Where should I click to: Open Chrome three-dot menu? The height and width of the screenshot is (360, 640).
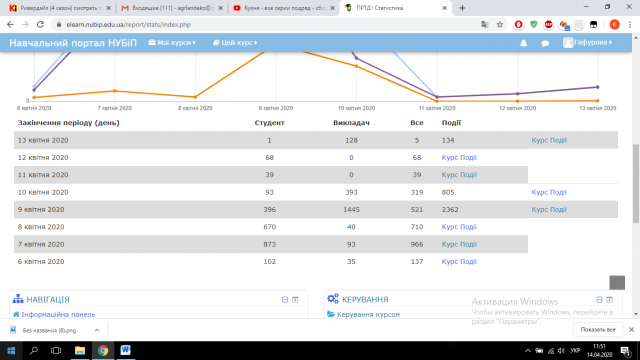[630, 24]
